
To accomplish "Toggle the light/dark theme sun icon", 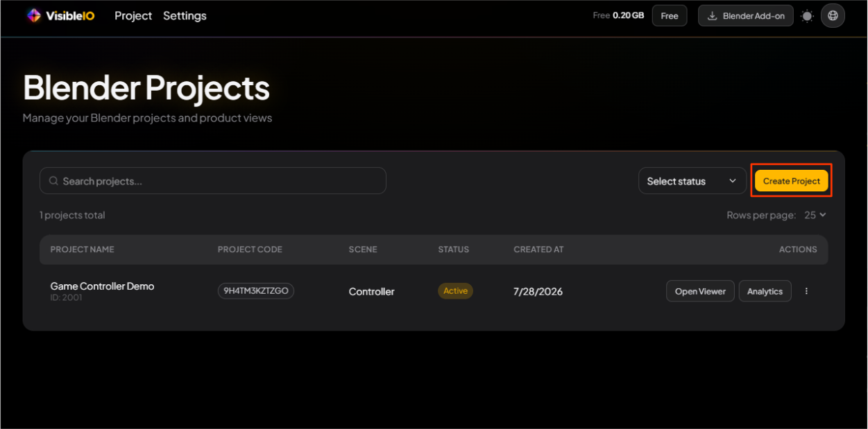I will pyautogui.click(x=807, y=16).
